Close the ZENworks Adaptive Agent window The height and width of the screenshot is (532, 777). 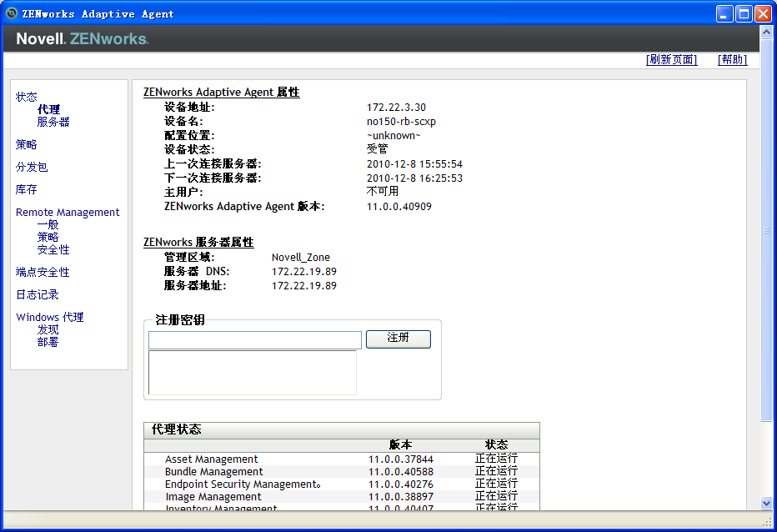763,14
